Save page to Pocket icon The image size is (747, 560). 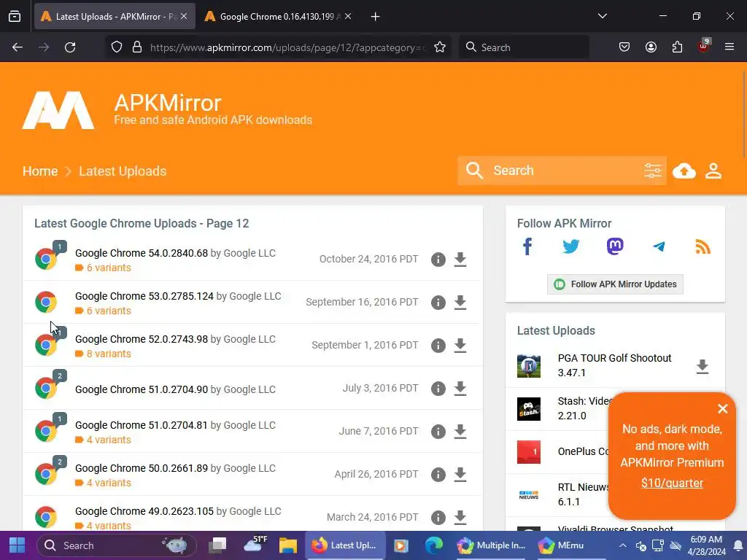(x=624, y=47)
